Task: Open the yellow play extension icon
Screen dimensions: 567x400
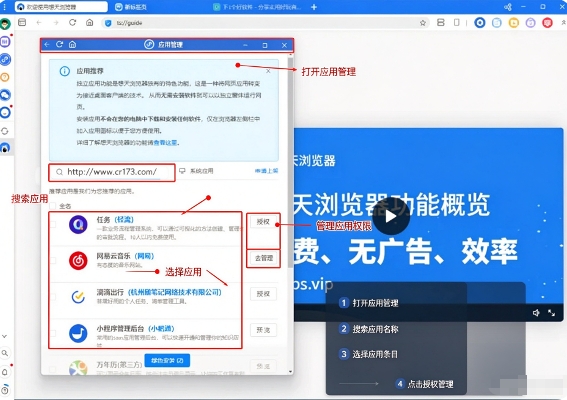Action: [513, 23]
